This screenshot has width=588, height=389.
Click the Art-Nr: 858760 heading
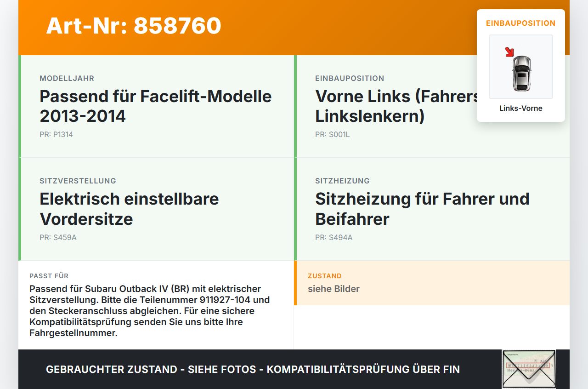point(134,26)
